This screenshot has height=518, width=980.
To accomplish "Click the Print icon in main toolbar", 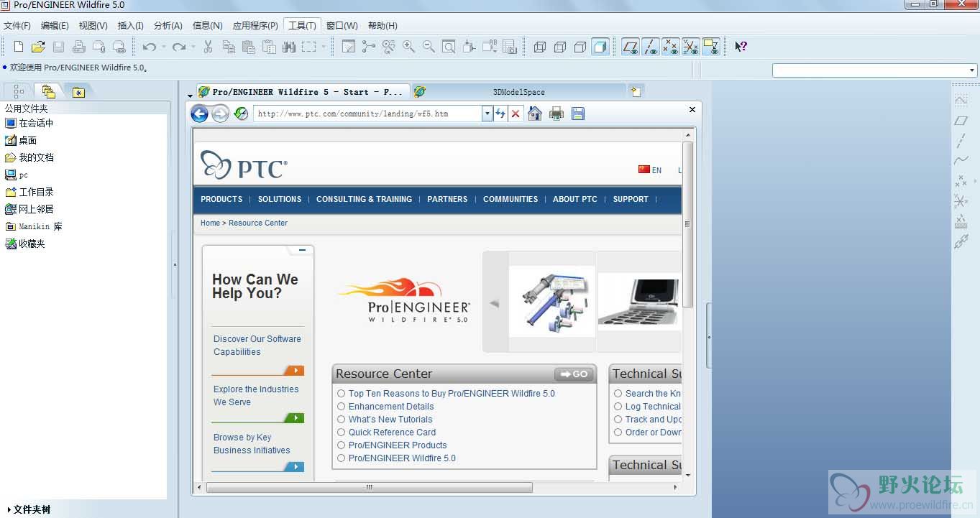I will (79, 47).
